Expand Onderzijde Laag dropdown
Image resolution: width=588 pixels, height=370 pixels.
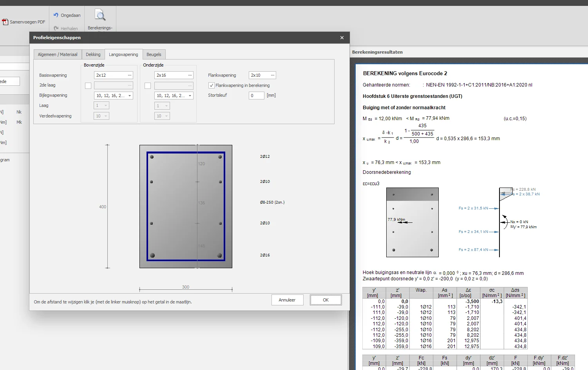coord(166,106)
